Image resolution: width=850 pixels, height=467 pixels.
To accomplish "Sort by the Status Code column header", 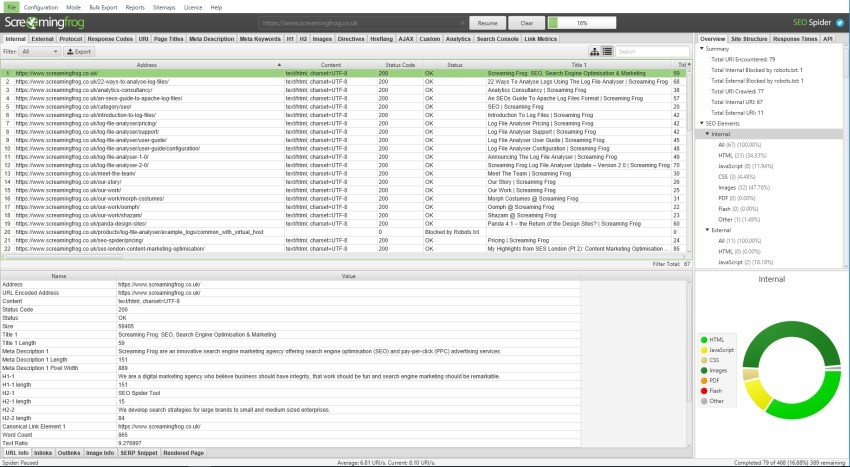I will point(400,65).
